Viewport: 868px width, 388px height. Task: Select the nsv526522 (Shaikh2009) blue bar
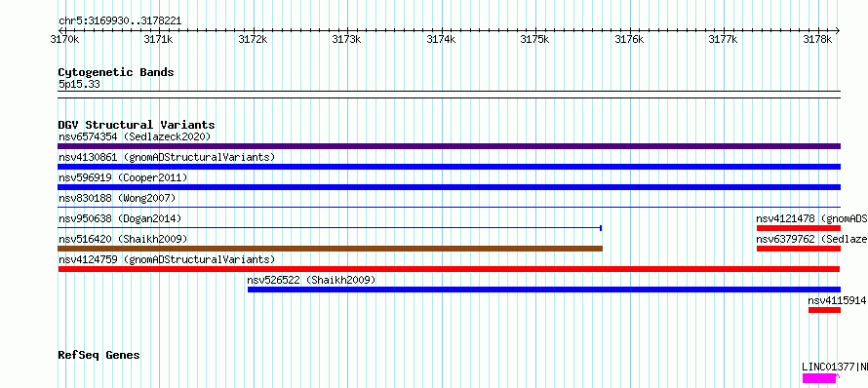(544, 290)
